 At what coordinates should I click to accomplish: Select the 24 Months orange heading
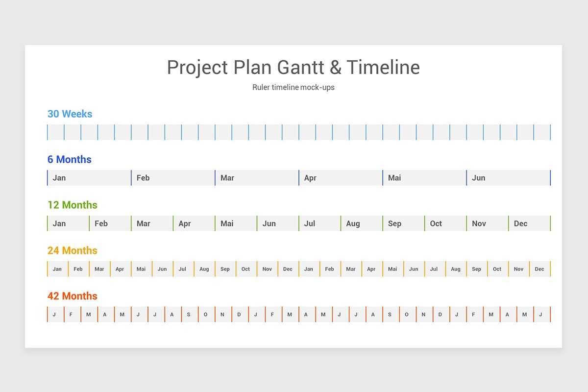click(73, 250)
